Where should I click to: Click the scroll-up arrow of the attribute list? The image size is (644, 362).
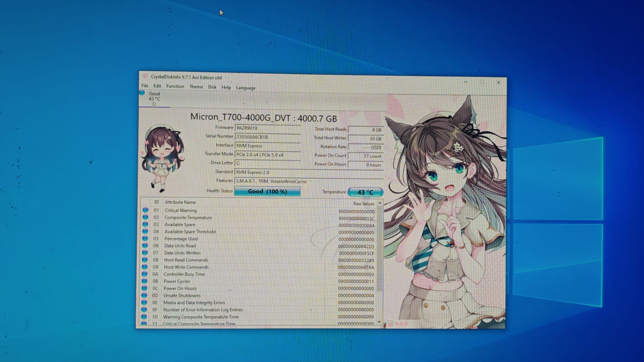(x=379, y=203)
